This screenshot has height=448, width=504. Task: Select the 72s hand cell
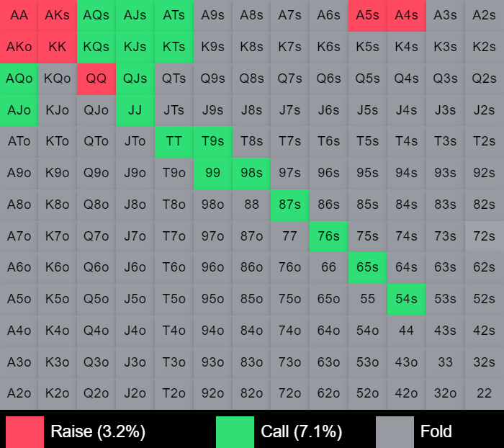485,236
